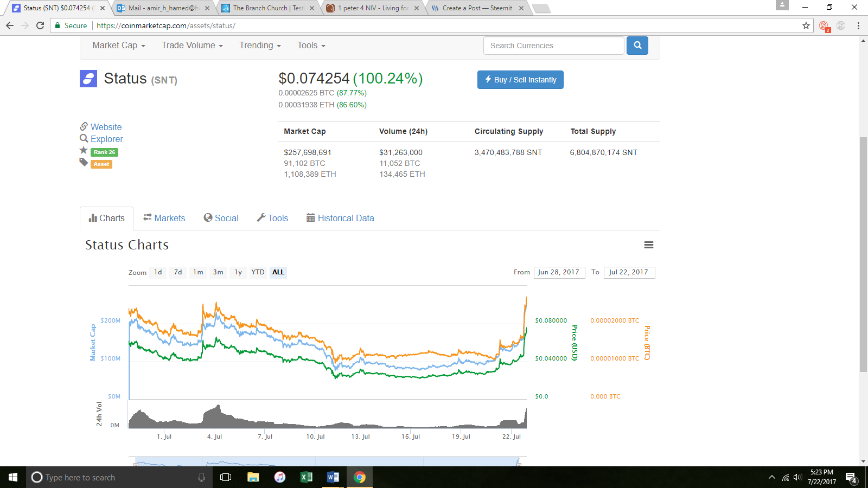This screenshot has width=868, height=488.
Task: Set chart zoom to 1d
Action: pyautogui.click(x=158, y=272)
